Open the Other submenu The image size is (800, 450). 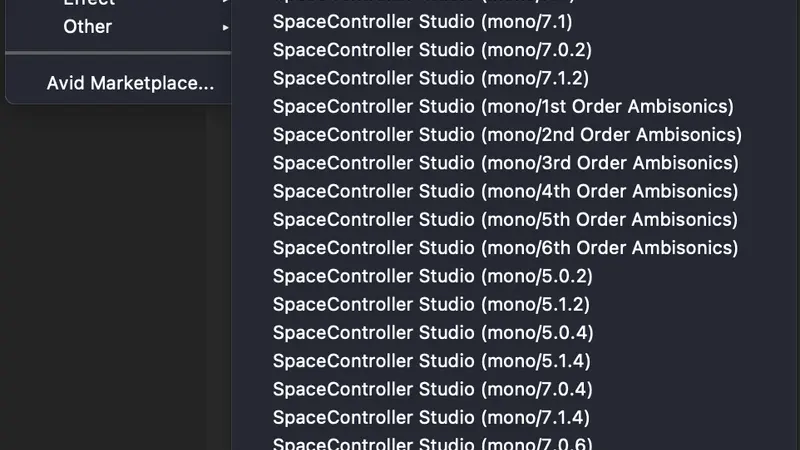pos(118,27)
